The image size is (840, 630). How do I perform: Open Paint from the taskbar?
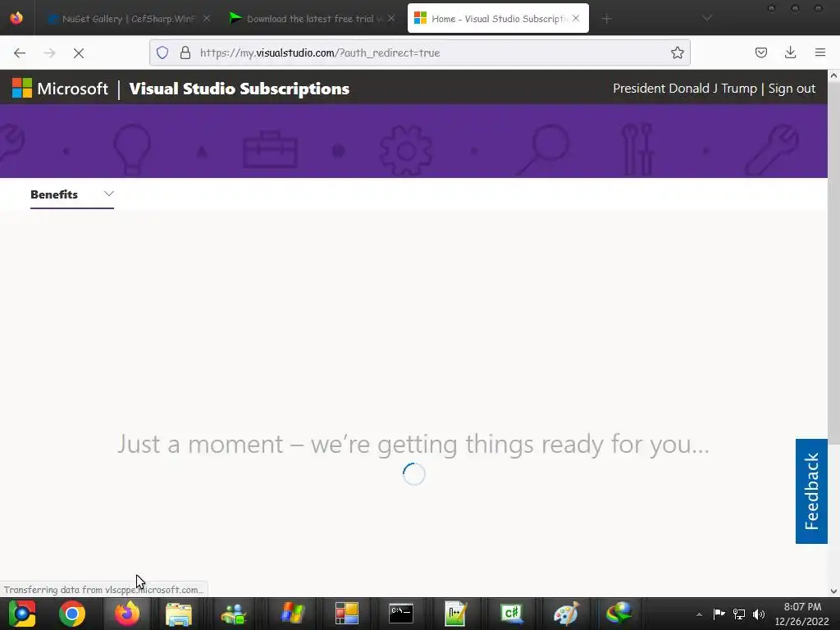click(566, 614)
